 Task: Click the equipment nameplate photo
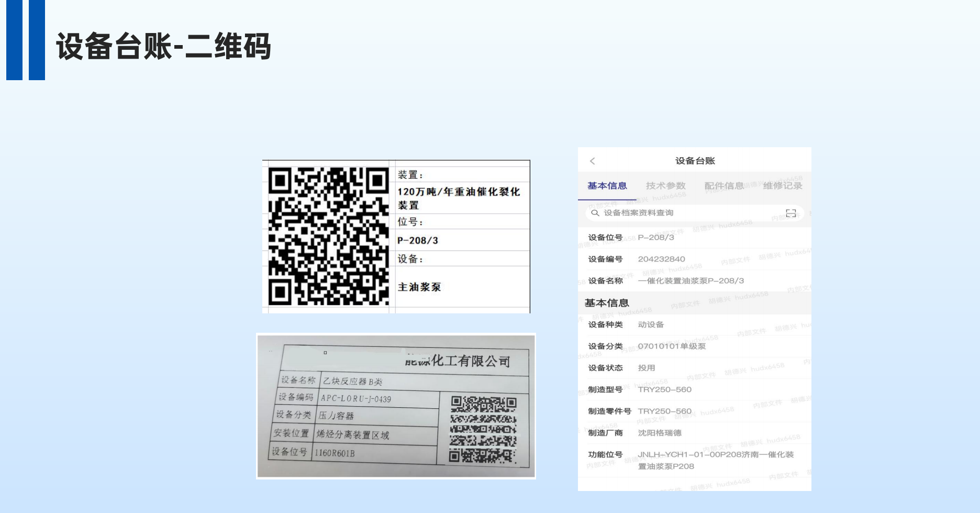[396, 406]
